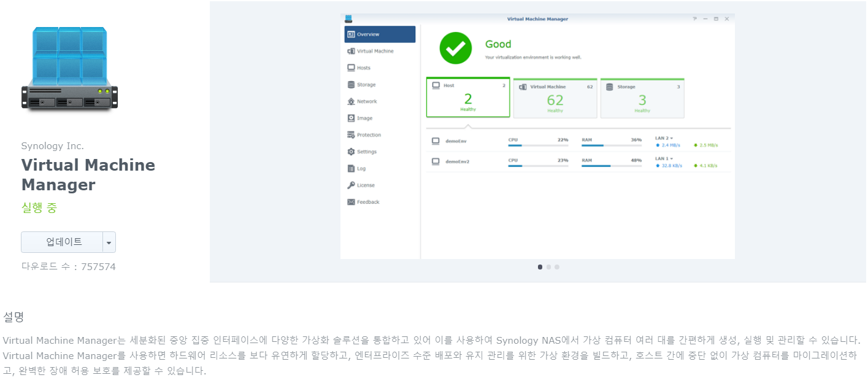Image resolution: width=868 pixels, height=391 pixels.
Task: Click the monitor icon beside demoEnv2
Action: [436, 161]
